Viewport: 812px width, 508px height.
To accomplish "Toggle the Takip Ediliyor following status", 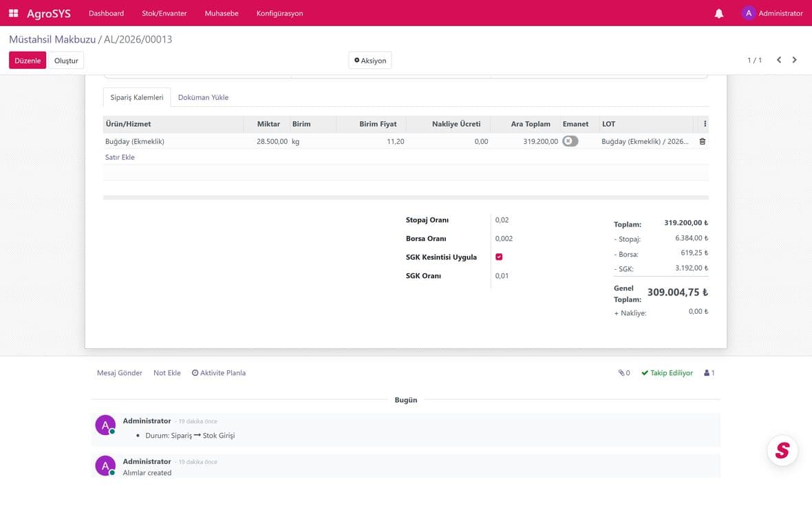I will click(x=667, y=373).
